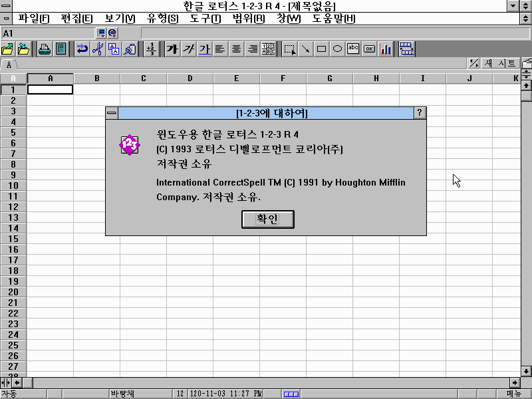Image resolution: width=532 pixels, height=399 pixels.
Task: Open the 바탕체 font selector in status bar
Action: [141, 394]
